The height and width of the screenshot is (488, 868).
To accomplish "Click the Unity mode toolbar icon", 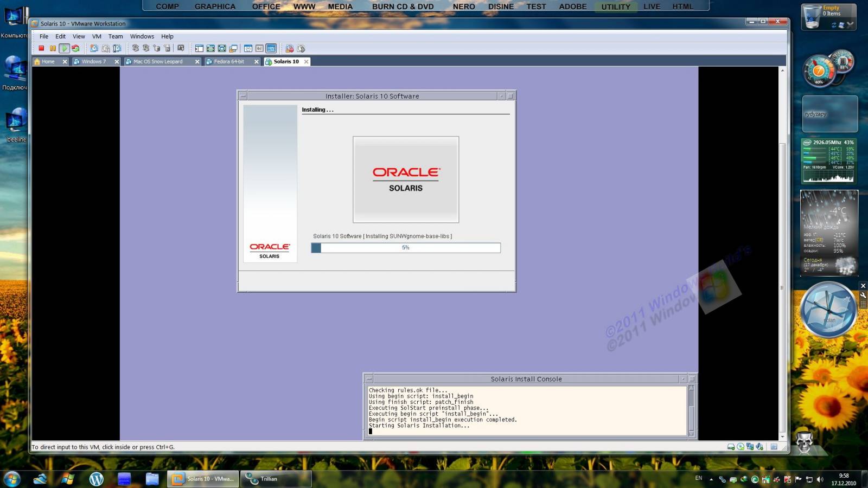I will pos(233,48).
